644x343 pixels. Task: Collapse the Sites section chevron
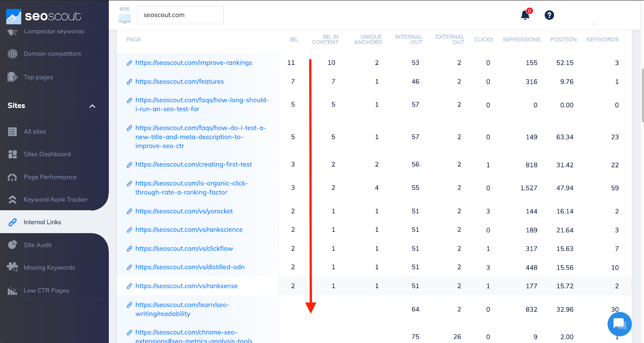[92, 106]
